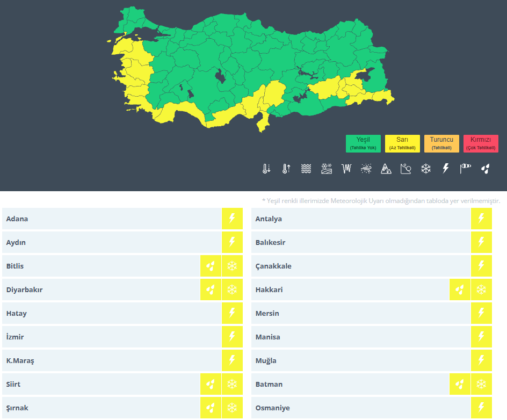This screenshot has width=507, height=420.
Task: Click the rain drops icon in the map legend
Action: pos(486,169)
